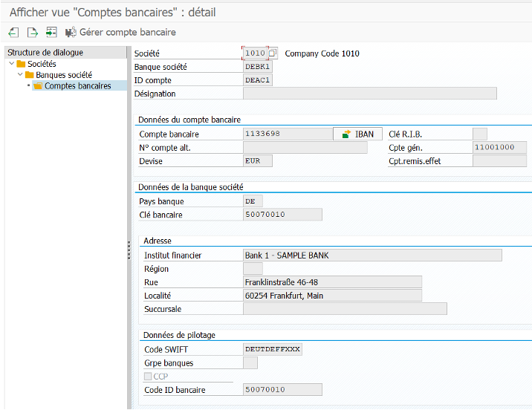The image size is (532, 410).
Task: Collapse the Banques société tree node
Action: click(x=20, y=75)
